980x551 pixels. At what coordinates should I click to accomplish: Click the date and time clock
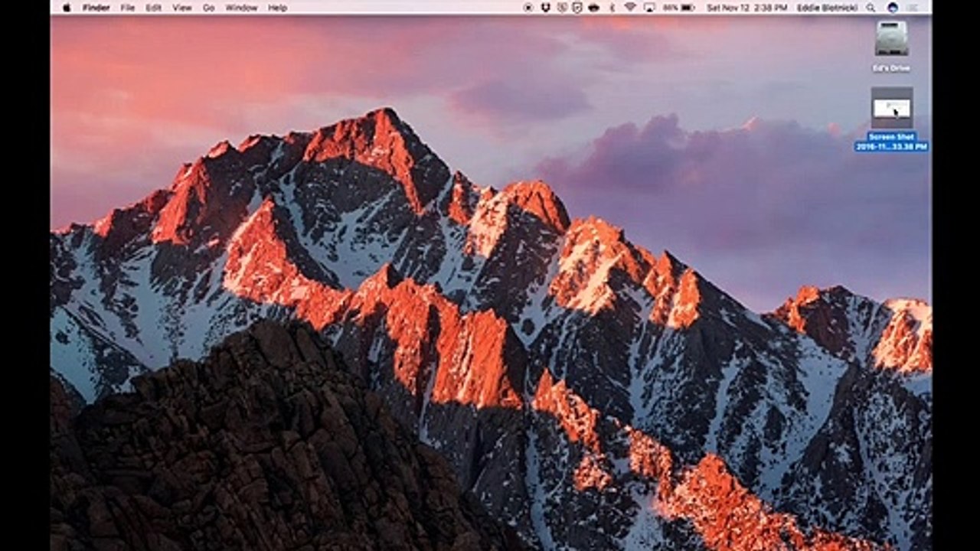pyautogui.click(x=746, y=8)
